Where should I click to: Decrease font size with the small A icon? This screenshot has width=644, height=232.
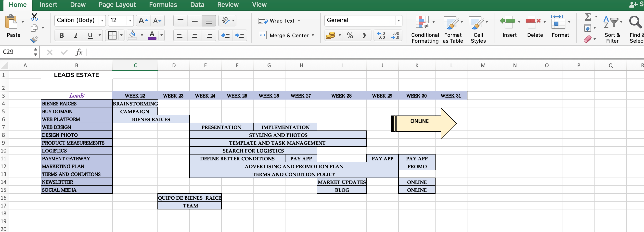(x=157, y=21)
